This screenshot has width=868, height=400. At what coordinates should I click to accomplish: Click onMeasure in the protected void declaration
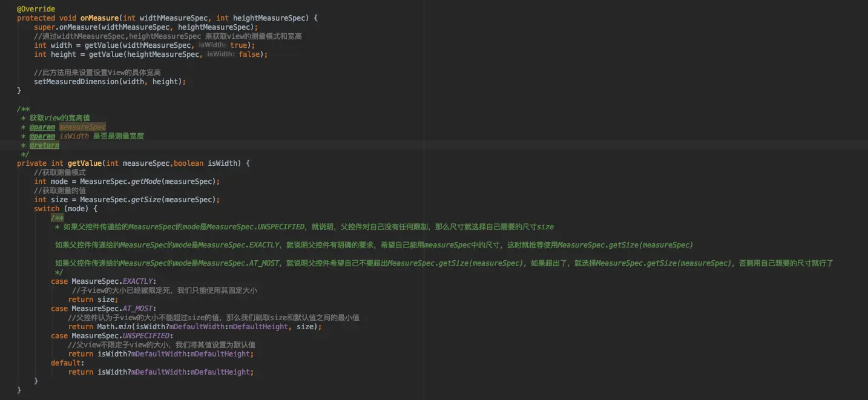point(99,18)
